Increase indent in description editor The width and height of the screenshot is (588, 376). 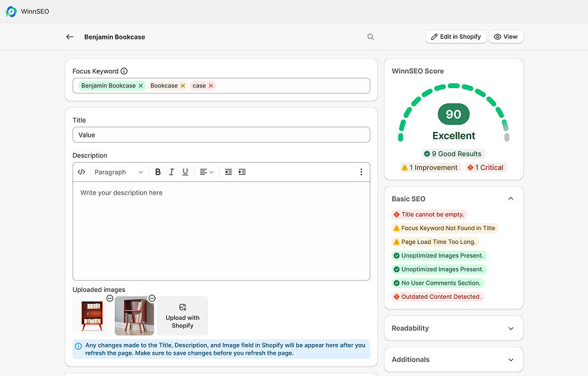[x=242, y=172]
